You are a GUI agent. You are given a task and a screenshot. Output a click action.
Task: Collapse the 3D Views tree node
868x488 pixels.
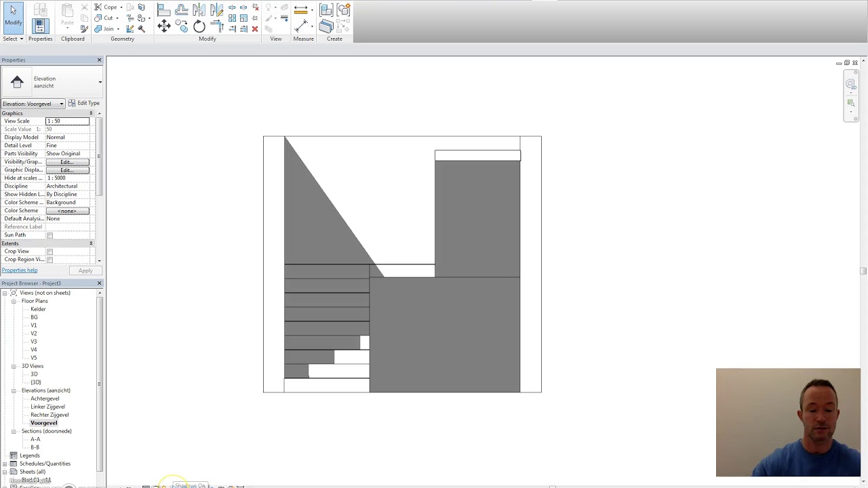click(x=14, y=366)
